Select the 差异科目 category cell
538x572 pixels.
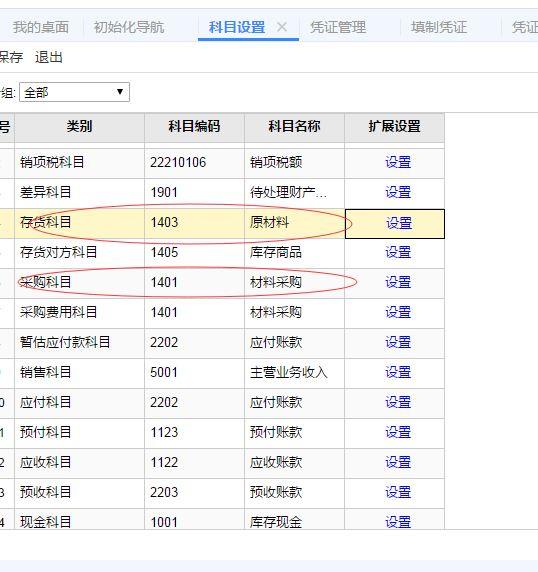(x=80, y=193)
